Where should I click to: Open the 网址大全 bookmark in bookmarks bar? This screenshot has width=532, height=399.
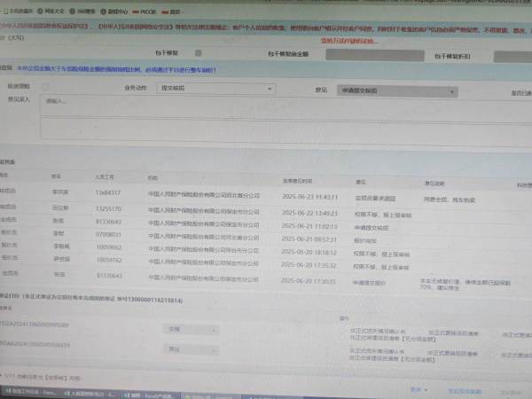(x=51, y=11)
